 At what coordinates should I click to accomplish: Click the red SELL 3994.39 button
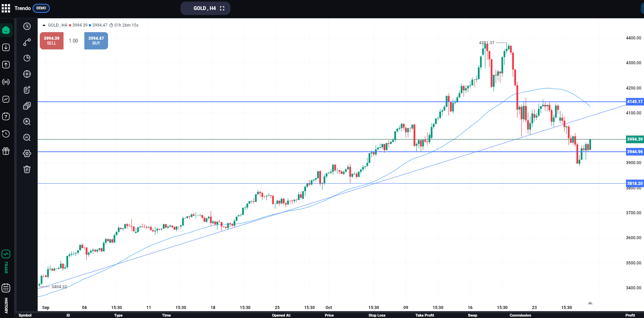tap(52, 41)
